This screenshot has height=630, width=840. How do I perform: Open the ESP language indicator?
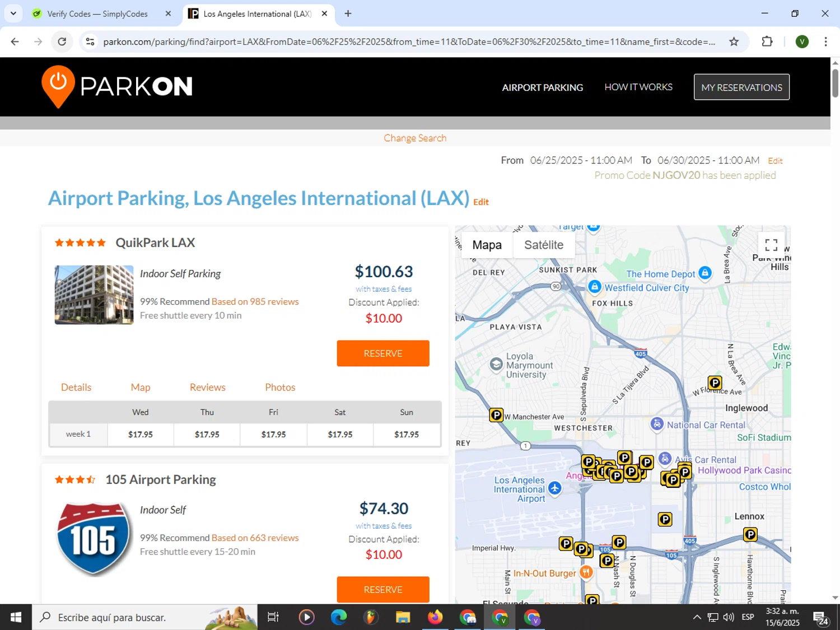pos(748,617)
